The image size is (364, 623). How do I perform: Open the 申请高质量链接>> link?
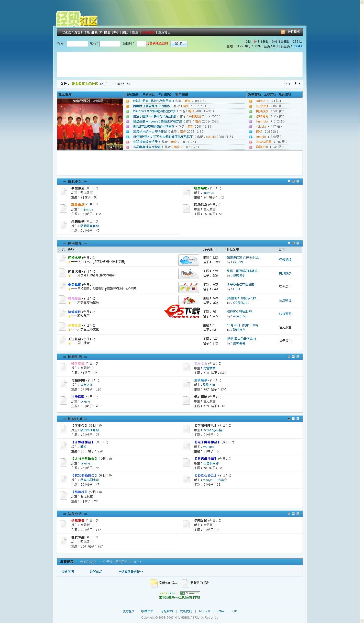point(131,572)
